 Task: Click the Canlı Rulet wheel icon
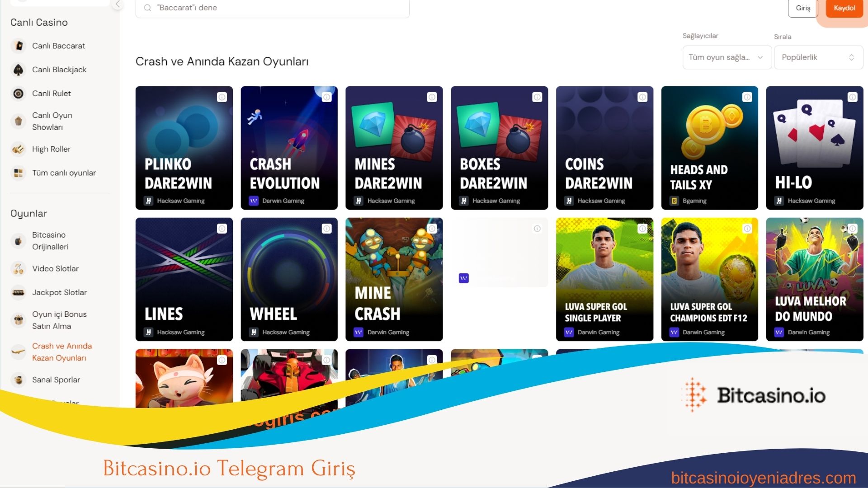click(x=19, y=94)
